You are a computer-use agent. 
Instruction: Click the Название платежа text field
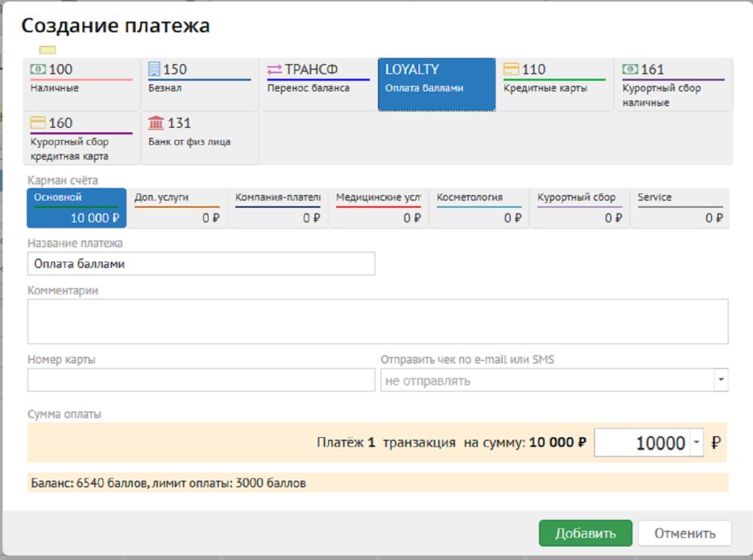tap(201, 264)
